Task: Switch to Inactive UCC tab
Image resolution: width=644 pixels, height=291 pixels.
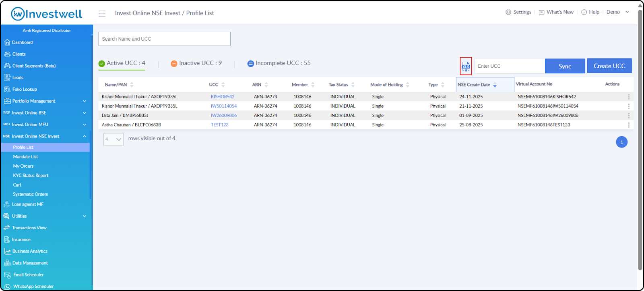Action: pos(196,63)
